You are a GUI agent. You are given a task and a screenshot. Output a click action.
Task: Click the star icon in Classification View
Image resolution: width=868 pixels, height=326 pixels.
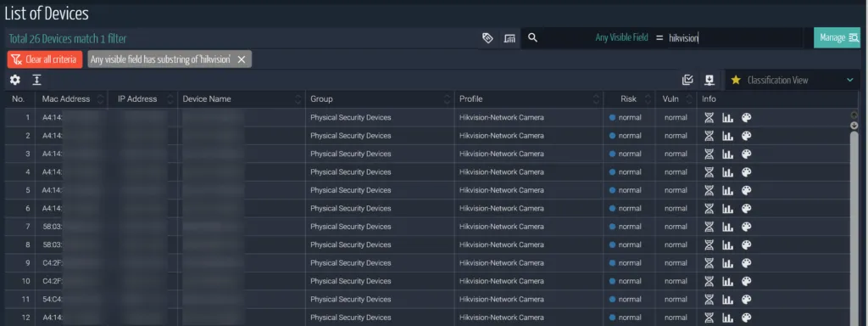[735, 80]
